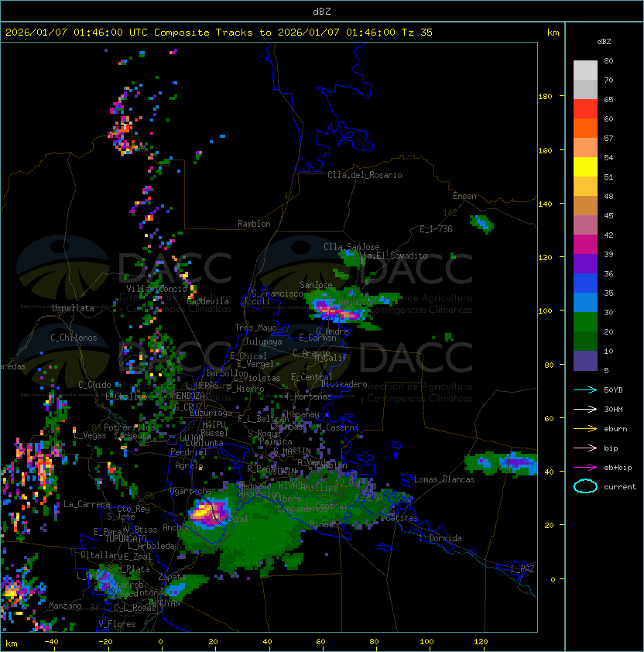The width and height of the screenshot is (644, 652).
Task: Click the 'MENDOZA' city label
Action: click(188, 396)
